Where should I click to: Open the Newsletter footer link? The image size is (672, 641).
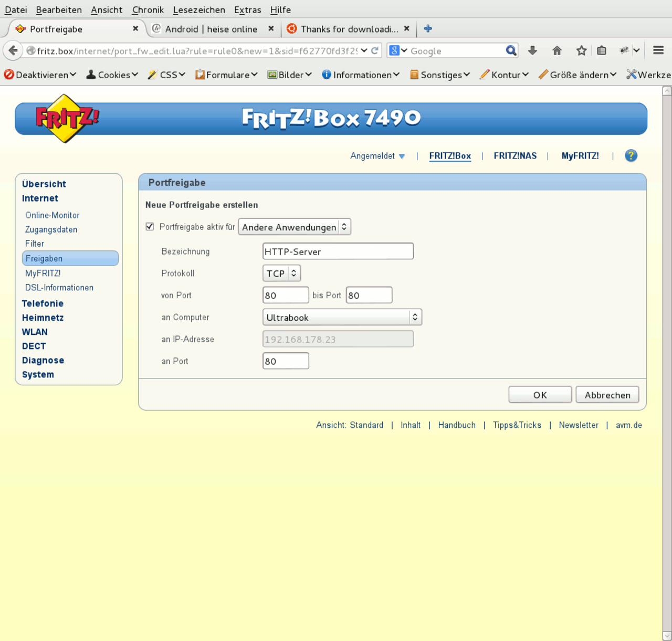[579, 425]
